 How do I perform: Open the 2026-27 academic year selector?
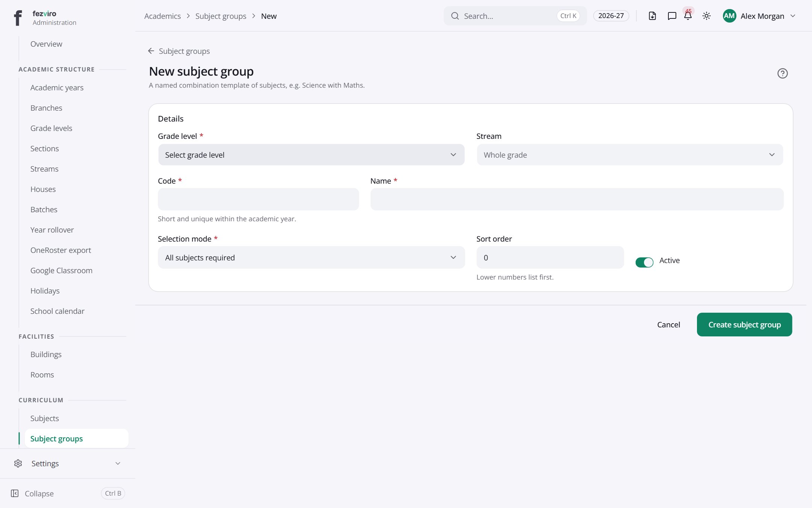(611, 16)
